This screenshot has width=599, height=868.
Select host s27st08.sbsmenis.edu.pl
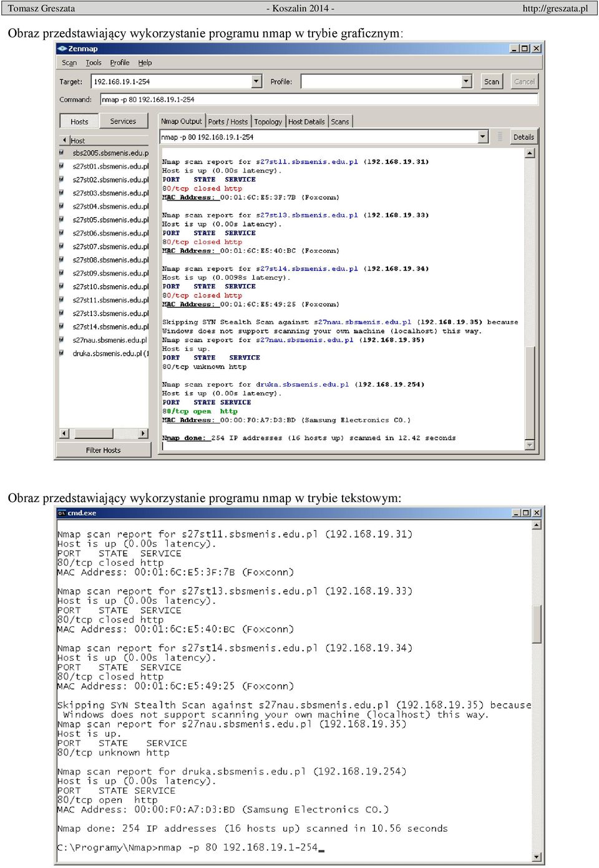[110, 260]
